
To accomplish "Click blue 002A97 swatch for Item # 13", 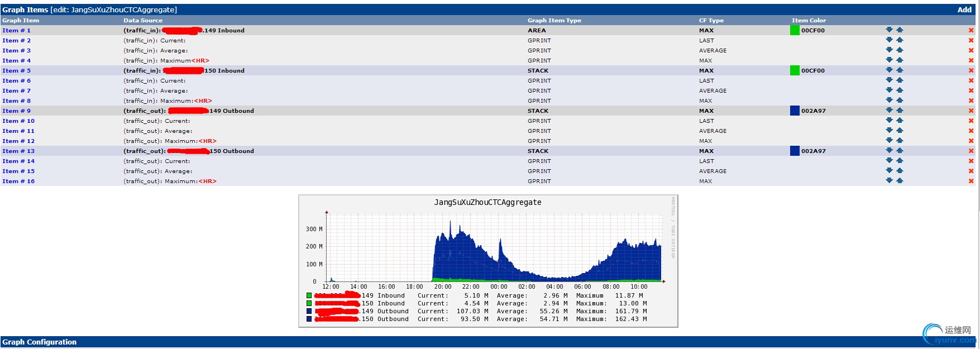I will (x=795, y=151).
